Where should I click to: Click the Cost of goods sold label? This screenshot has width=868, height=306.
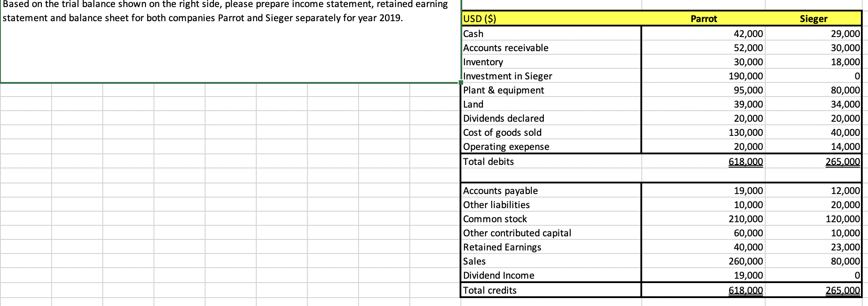[x=502, y=132]
